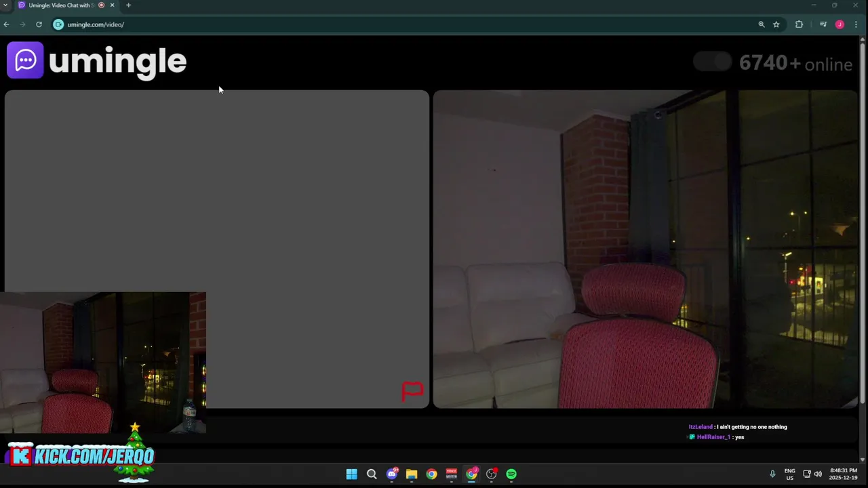868x488 pixels.
Task: Open the Chrome three-dot menu
Action: pyautogui.click(x=856, y=24)
